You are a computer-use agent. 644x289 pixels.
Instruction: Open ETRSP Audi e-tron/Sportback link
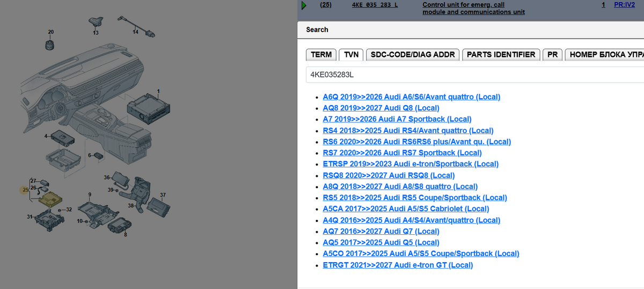click(411, 164)
